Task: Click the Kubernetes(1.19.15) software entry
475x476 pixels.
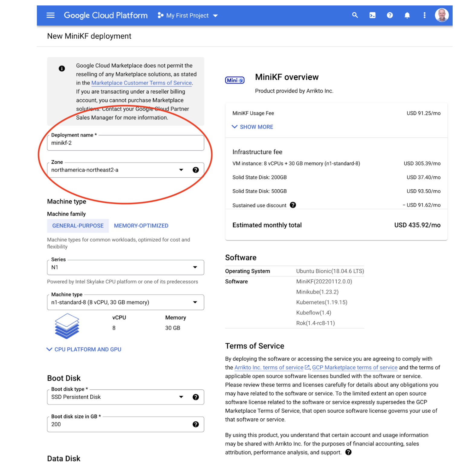Action: point(322,302)
